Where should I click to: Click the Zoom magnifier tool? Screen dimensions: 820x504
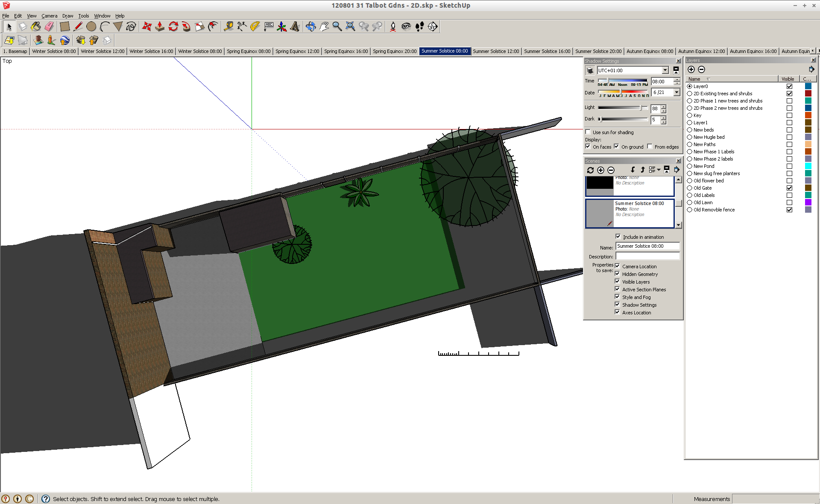(x=337, y=26)
